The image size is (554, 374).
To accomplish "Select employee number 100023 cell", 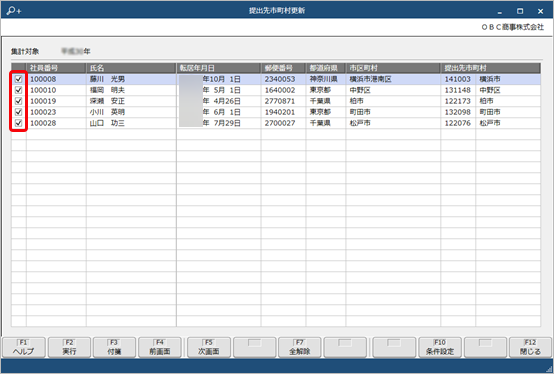I will point(56,112).
